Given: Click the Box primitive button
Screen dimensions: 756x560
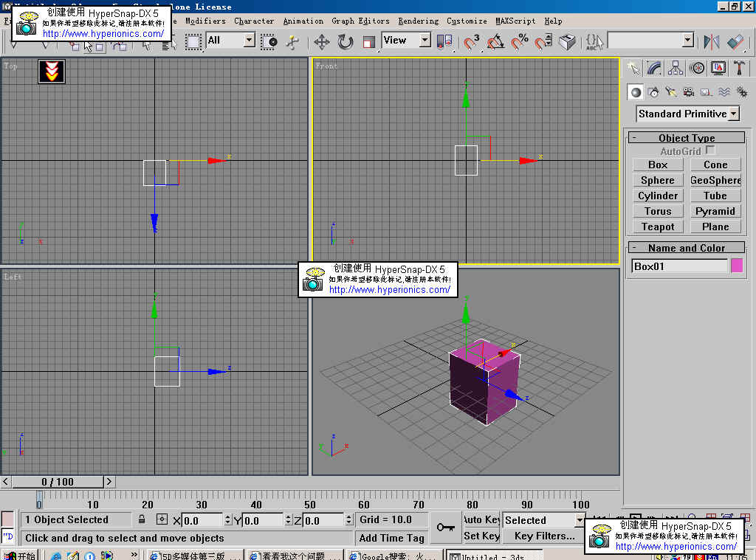Looking at the screenshot, I should pyautogui.click(x=658, y=165).
